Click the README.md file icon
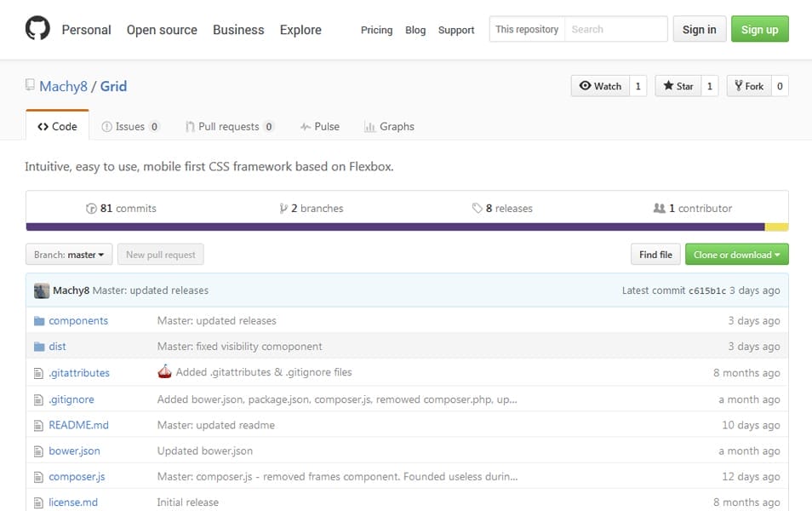This screenshot has height=511, width=812. [38, 426]
